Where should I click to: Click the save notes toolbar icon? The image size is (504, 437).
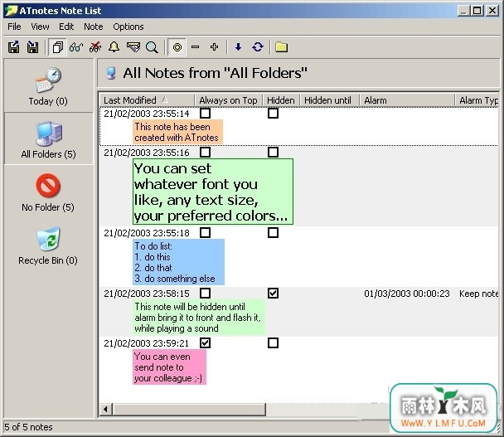(13, 47)
